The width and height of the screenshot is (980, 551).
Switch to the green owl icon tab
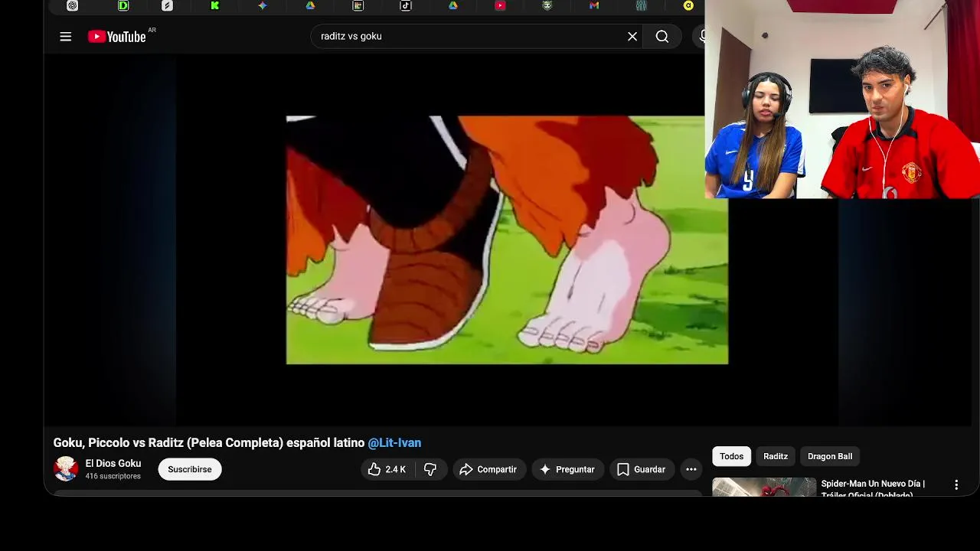click(547, 5)
